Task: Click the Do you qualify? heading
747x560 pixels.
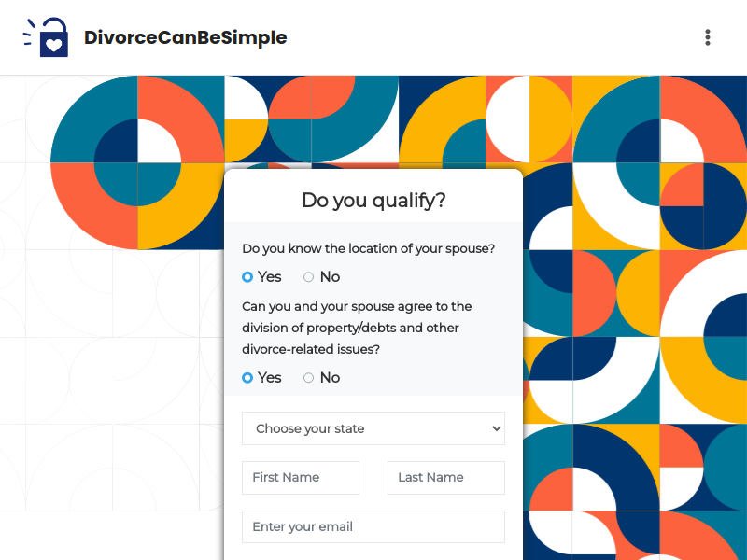Action: (373, 201)
